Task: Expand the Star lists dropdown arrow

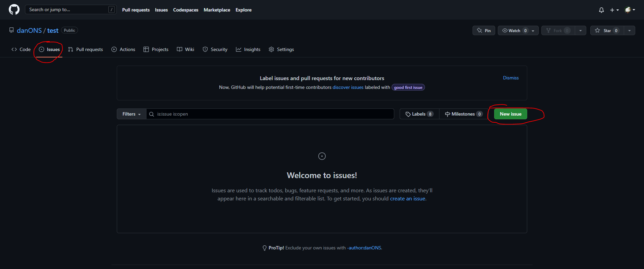Action: click(x=629, y=30)
